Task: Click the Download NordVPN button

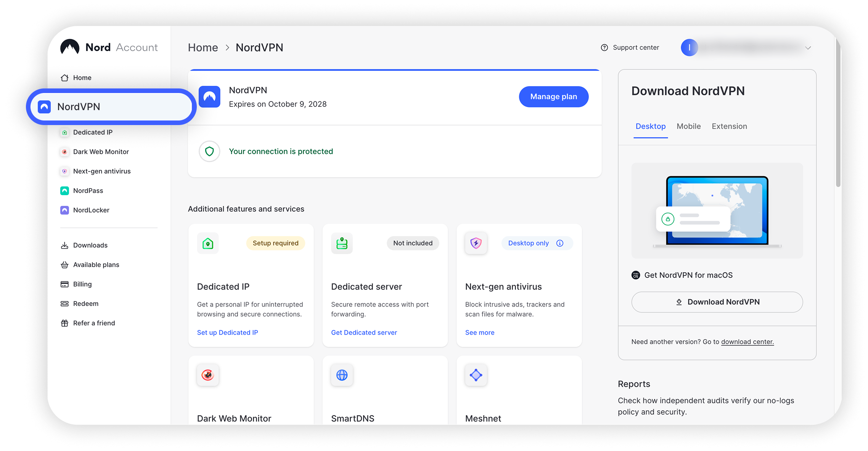Action: coord(717,302)
